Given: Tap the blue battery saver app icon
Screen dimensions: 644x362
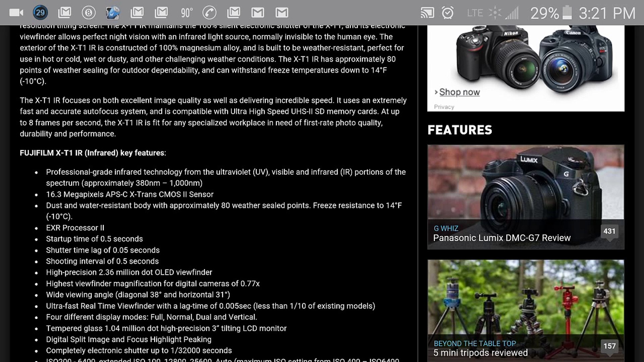Looking at the screenshot, I should point(113,13).
